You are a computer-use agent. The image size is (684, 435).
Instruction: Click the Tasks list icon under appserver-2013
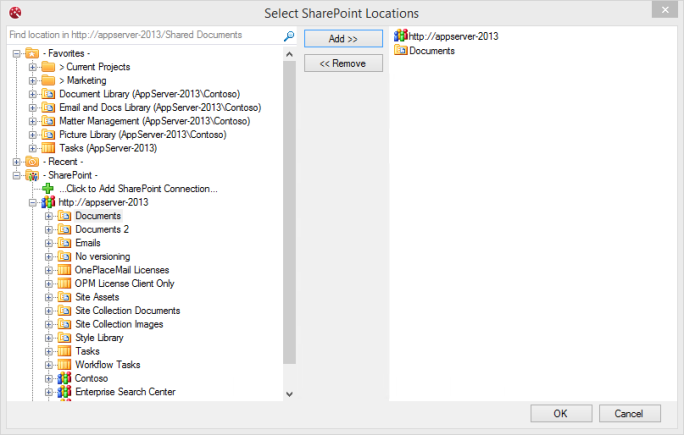point(64,352)
